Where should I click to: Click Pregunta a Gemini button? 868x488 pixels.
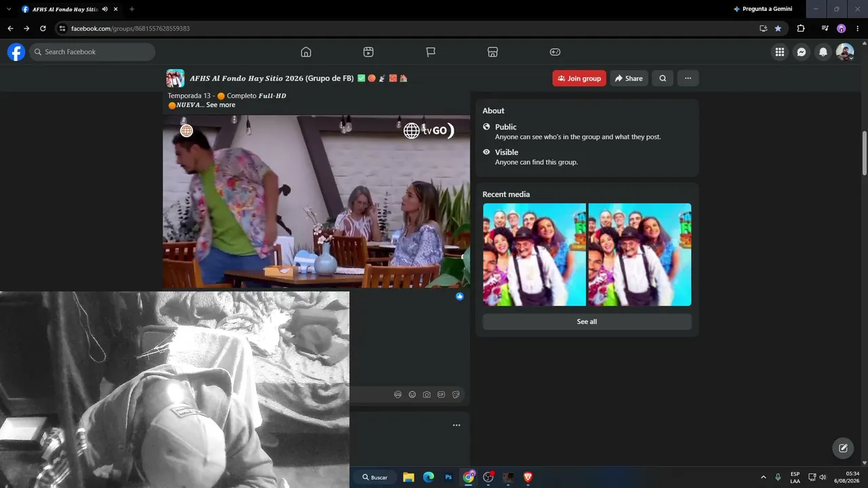(763, 9)
